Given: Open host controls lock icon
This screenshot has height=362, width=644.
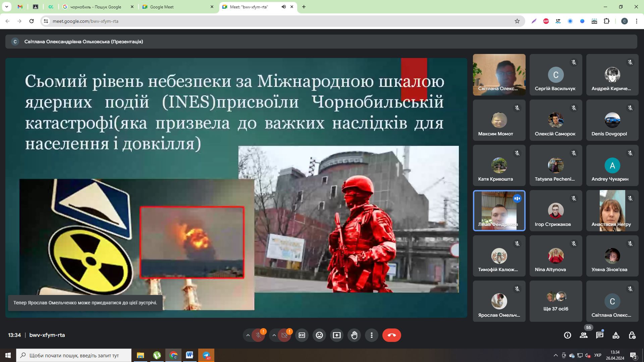Looking at the screenshot, I should [x=632, y=335].
